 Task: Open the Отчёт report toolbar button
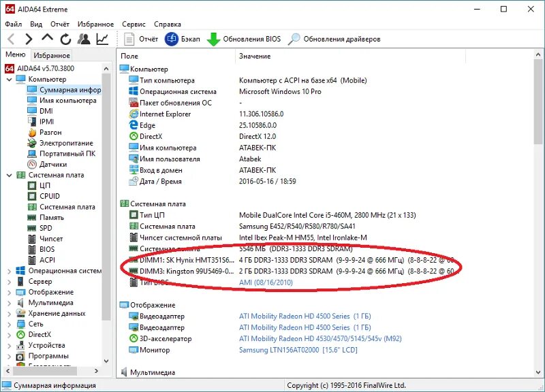[x=141, y=39]
